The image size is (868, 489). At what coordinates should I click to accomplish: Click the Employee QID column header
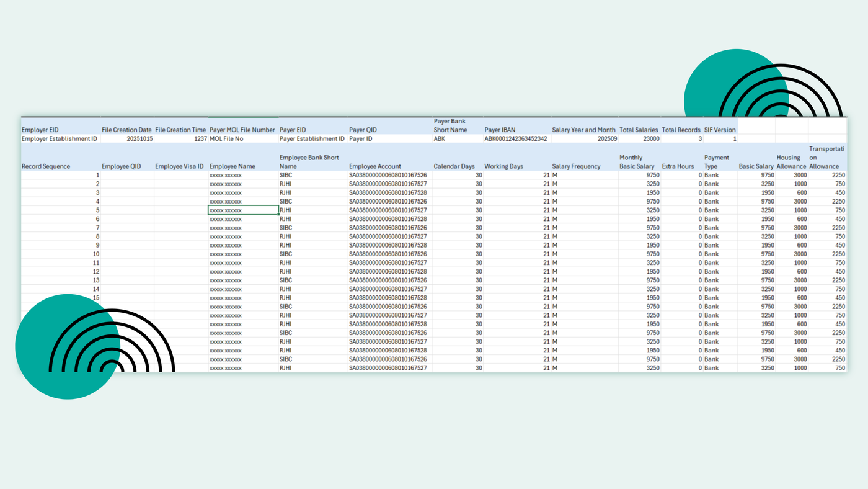(x=121, y=166)
